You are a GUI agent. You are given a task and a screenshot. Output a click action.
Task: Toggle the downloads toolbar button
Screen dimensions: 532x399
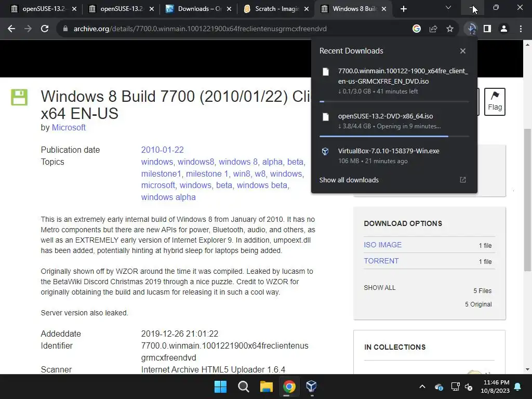pyautogui.click(x=471, y=29)
